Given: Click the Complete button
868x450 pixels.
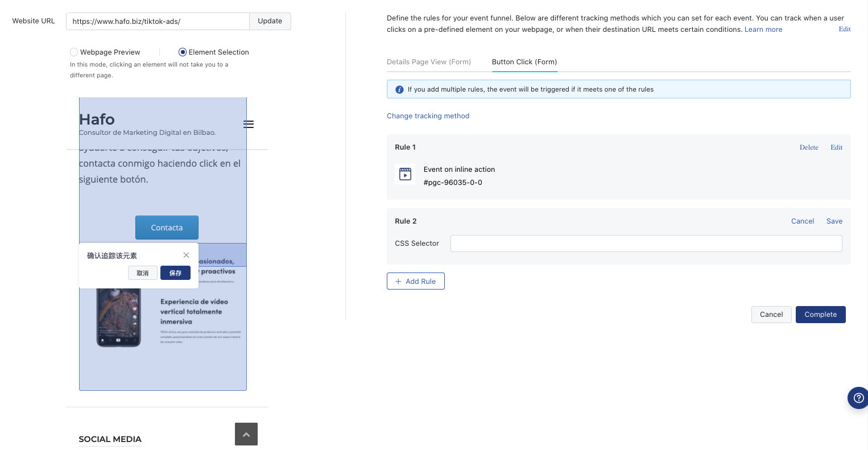Looking at the screenshot, I should 821,315.
